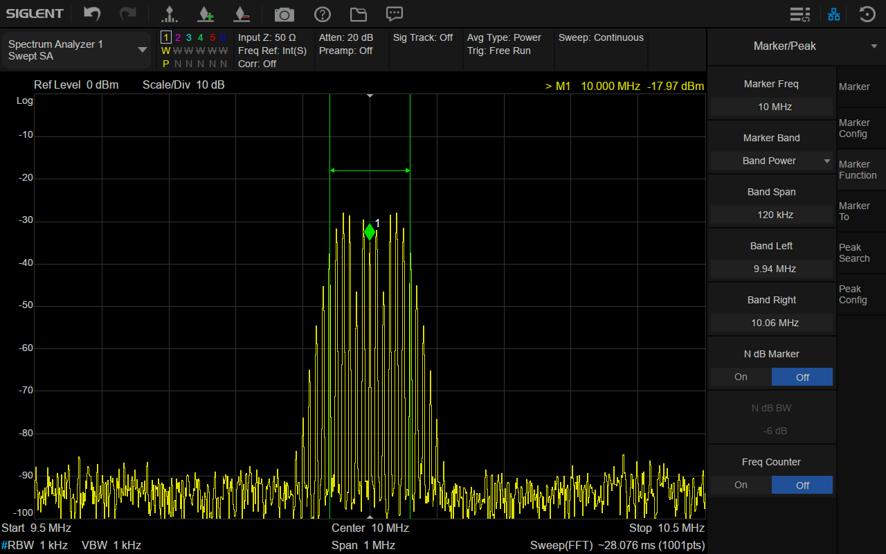The image size is (886, 554).
Task: Click the RBW 1 kHz value
Action: tap(34, 546)
